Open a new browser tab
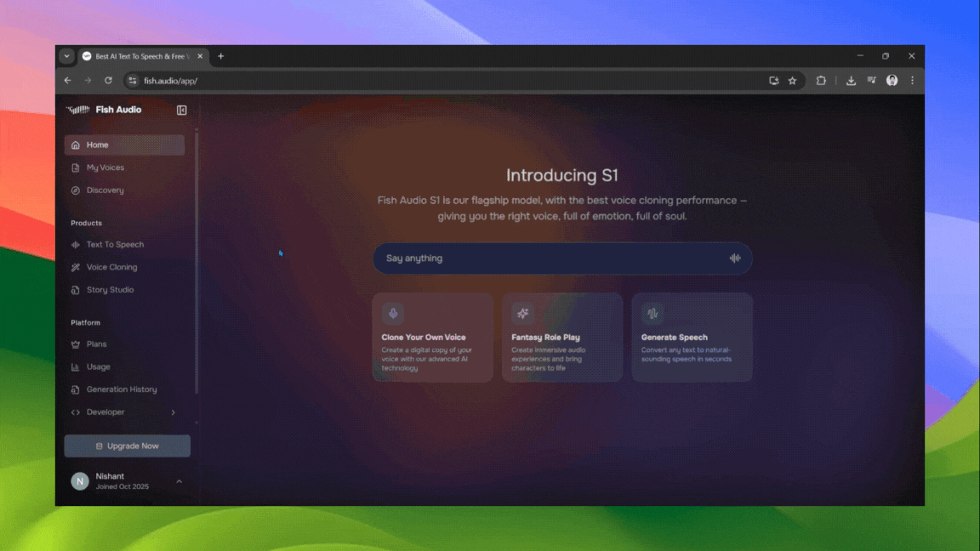Screen dimensions: 980x551 [x=220, y=56]
